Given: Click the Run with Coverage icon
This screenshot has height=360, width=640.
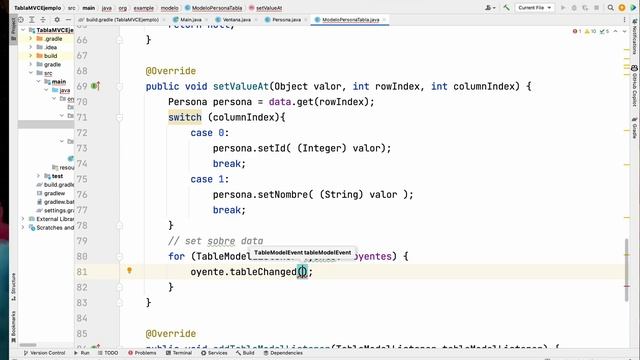Looking at the screenshot, I should [585, 8].
